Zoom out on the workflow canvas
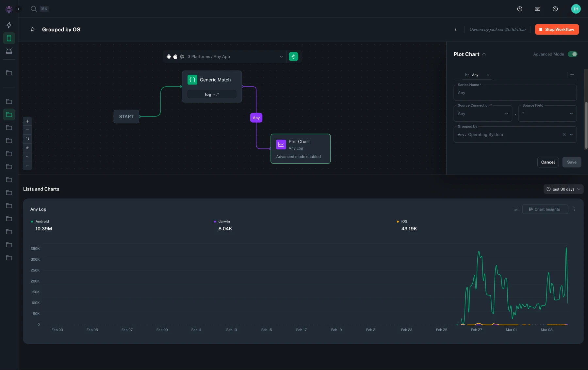588x370 pixels. coord(27,130)
